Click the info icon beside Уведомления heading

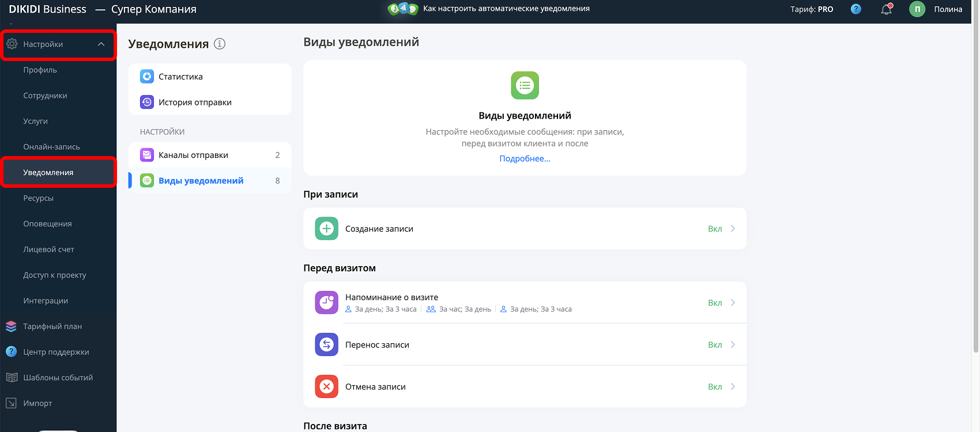220,44
